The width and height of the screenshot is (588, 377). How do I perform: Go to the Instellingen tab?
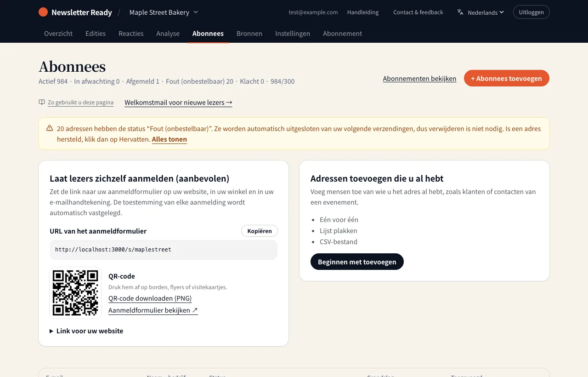pos(293,34)
